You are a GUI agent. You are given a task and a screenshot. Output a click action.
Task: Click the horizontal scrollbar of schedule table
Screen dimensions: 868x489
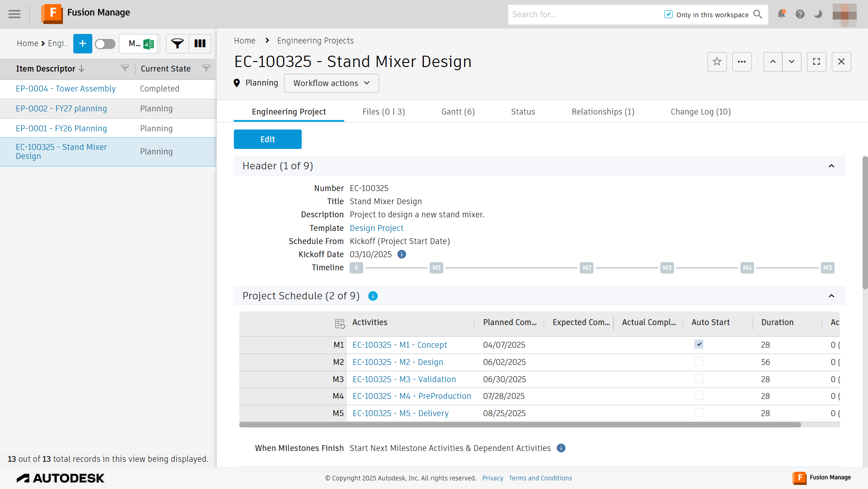tap(520, 425)
